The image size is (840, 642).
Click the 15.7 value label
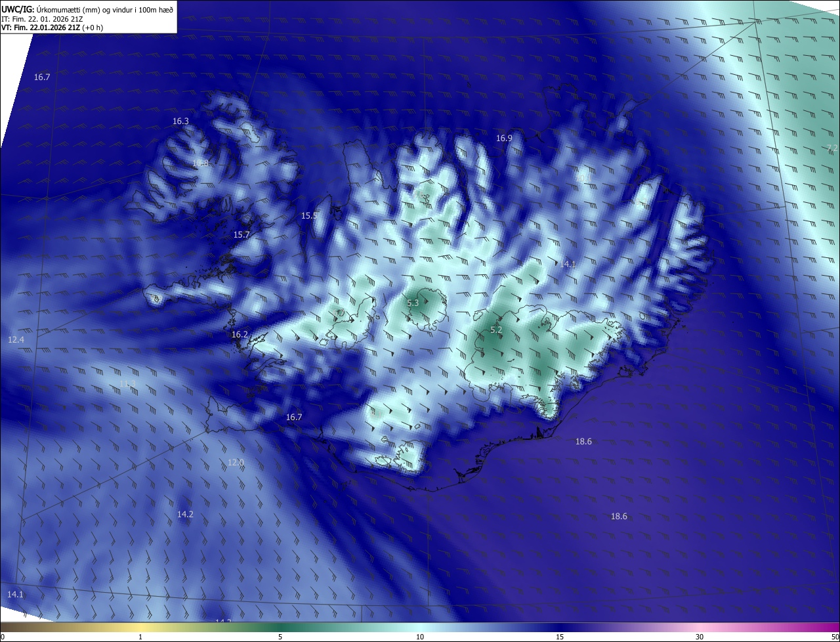[241, 235]
